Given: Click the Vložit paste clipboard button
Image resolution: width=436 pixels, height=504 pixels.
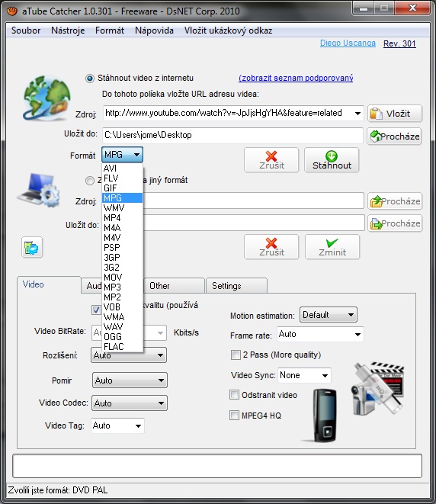Looking at the screenshot, I should pos(395,114).
